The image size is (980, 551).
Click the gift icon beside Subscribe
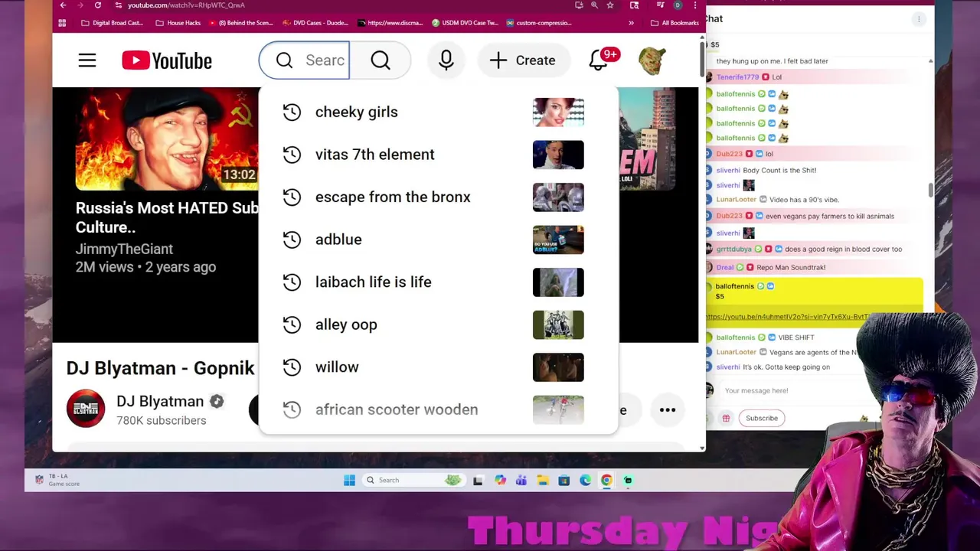(x=726, y=418)
